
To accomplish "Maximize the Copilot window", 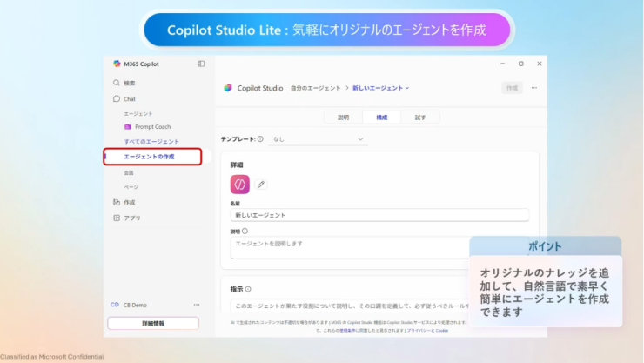I will point(520,64).
